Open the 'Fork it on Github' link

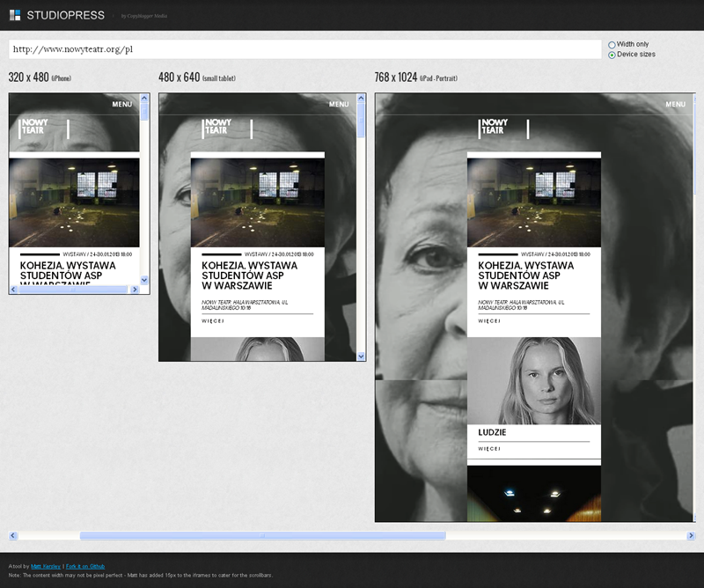pyautogui.click(x=85, y=566)
